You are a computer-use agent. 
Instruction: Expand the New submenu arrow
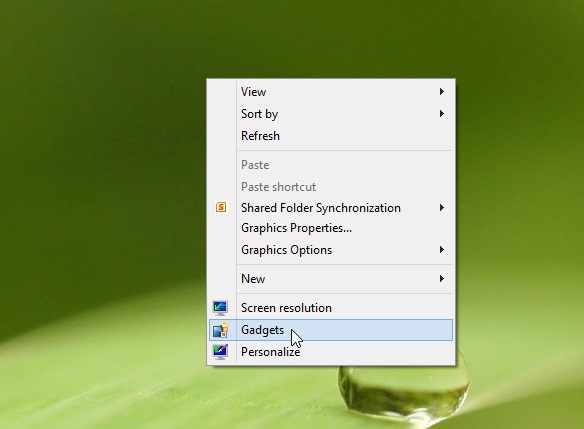(442, 279)
